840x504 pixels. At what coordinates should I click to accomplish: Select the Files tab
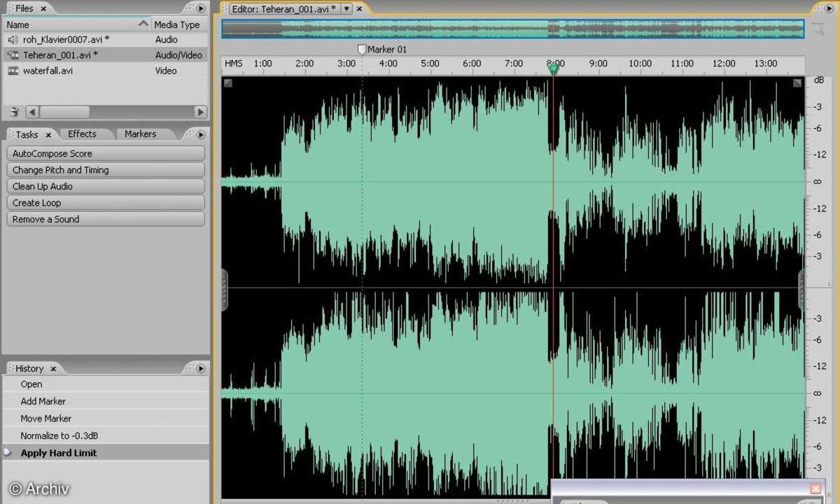click(x=24, y=8)
